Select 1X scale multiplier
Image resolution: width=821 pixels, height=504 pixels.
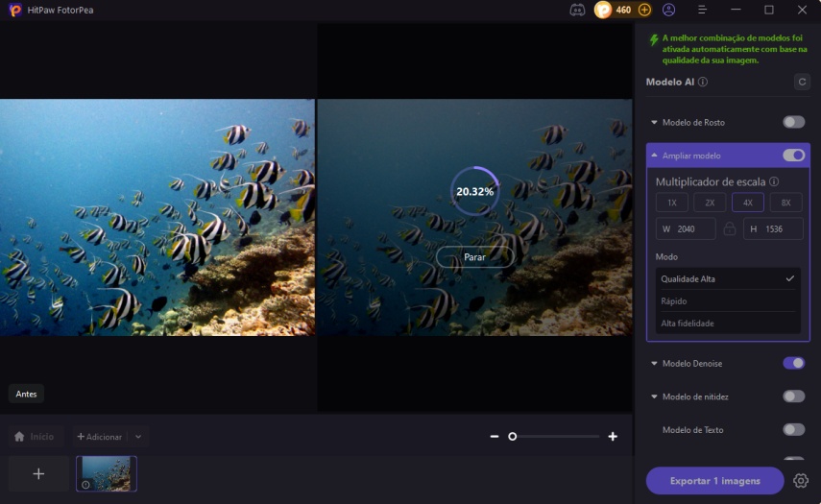[x=672, y=203]
